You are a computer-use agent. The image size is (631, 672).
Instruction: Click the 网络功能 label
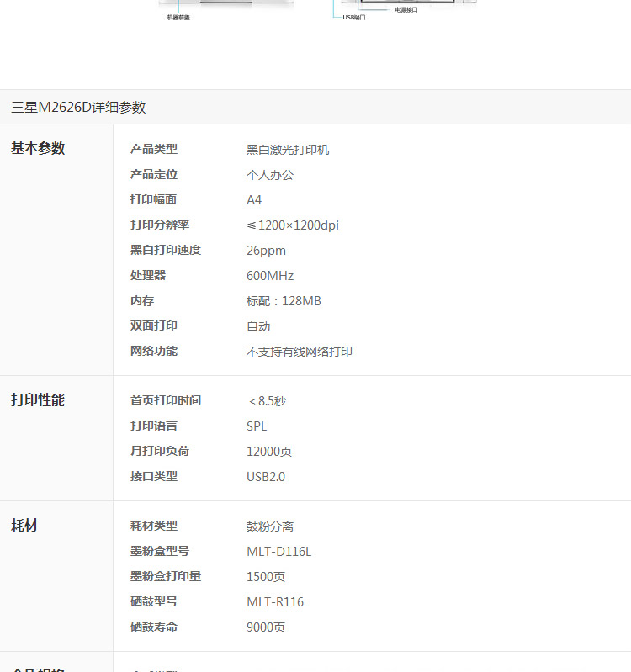point(154,351)
